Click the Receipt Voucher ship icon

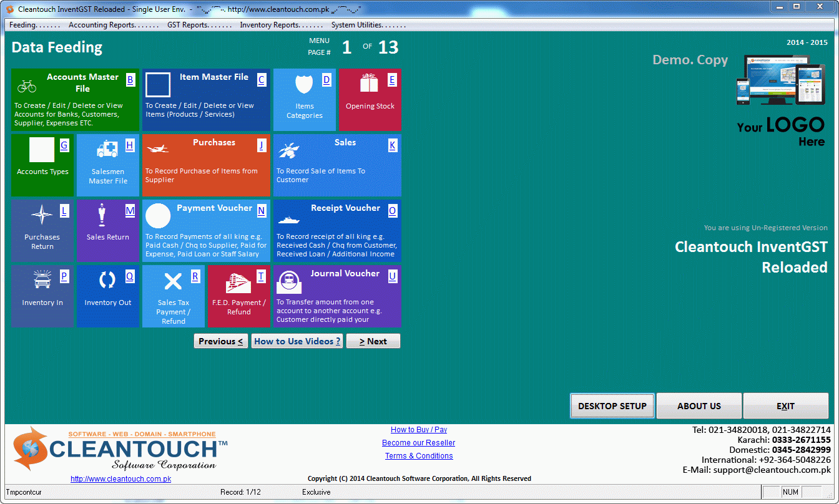[x=288, y=220]
